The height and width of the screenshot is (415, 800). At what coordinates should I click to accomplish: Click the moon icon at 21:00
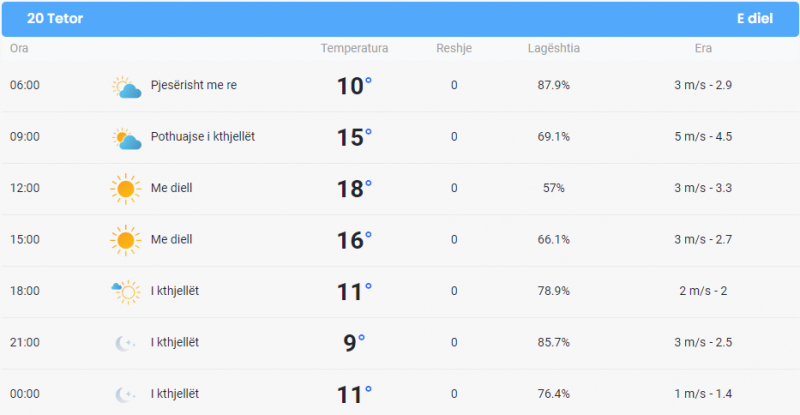click(125, 343)
